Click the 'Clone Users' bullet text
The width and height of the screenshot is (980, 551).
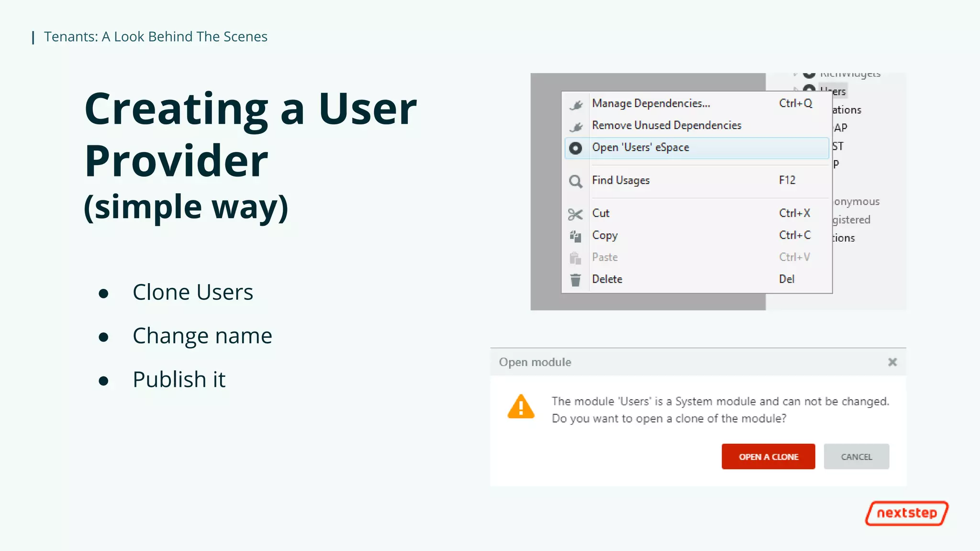pyautogui.click(x=193, y=292)
